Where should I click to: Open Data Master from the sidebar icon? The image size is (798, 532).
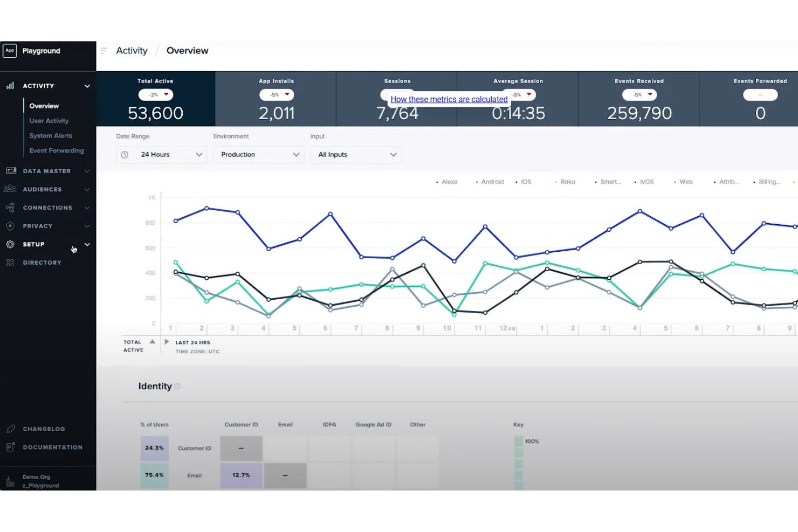11,170
